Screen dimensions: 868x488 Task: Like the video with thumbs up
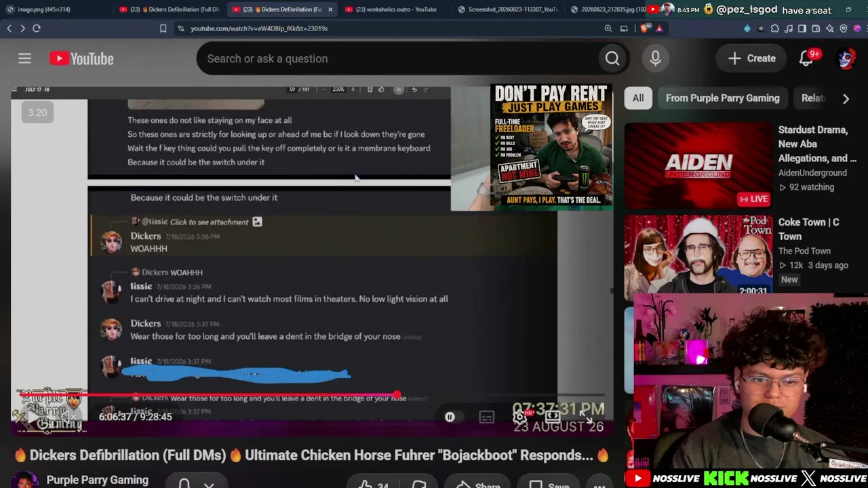(366, 485)
